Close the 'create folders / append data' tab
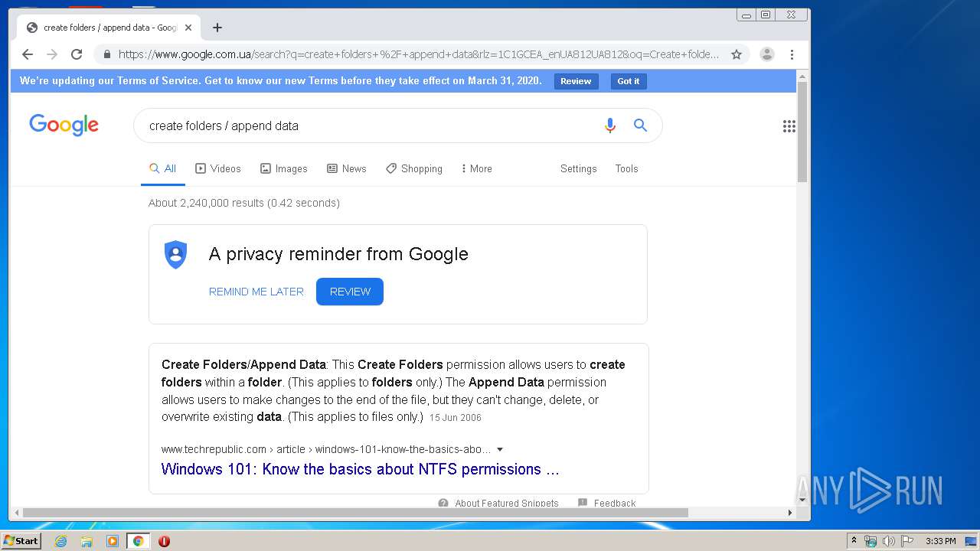980x551 pixels. [188, 28]
